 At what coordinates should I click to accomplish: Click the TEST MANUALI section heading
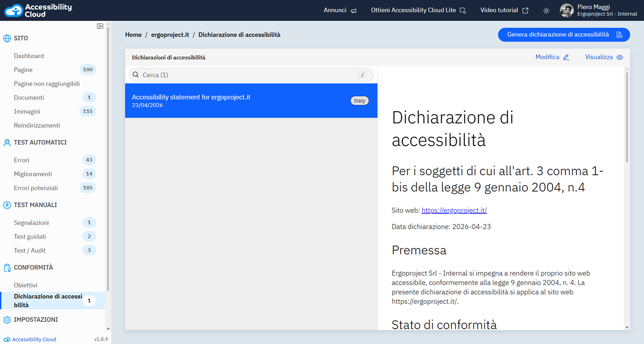pos(35,205)
